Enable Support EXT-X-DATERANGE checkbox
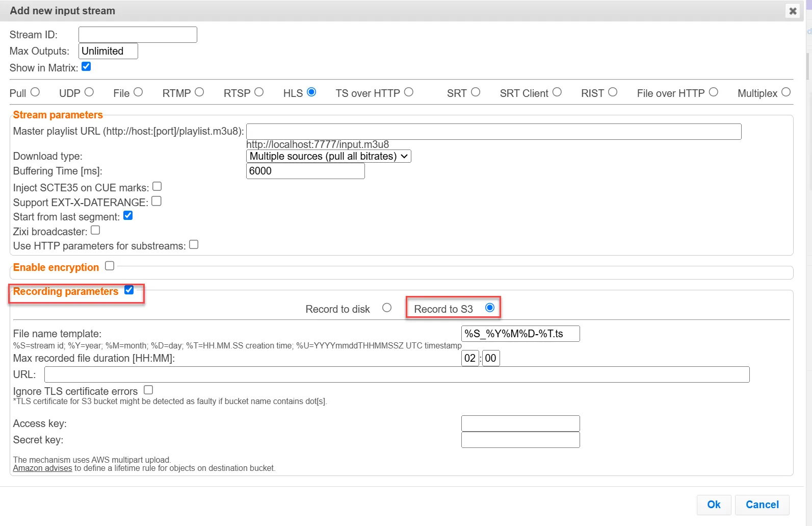The image size is (812, 526). click(x=156, y=201)
